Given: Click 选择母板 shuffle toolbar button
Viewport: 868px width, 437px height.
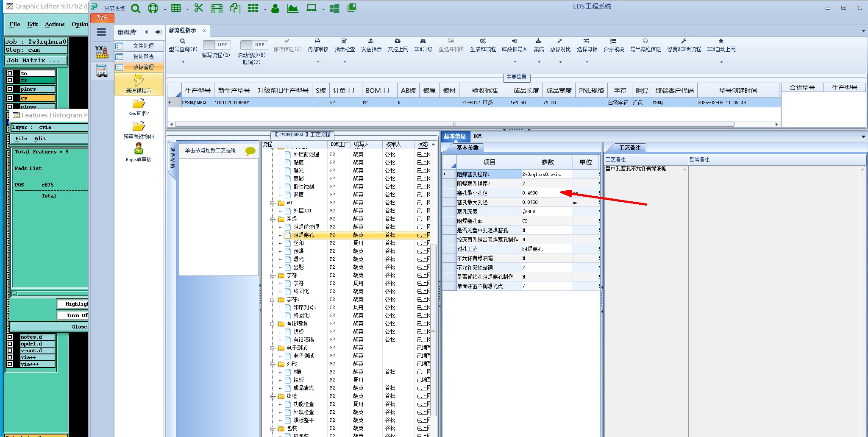Looking at the screenshot, I should tap(587, 45).
